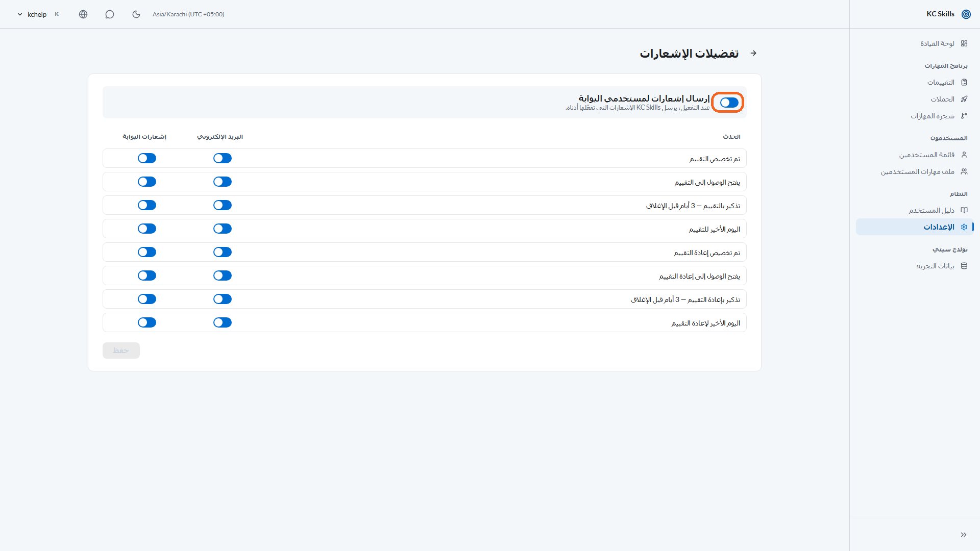Toggle email switch for تذكير بإعادة التقييم
980x551 pixels.
click(223, 299)
